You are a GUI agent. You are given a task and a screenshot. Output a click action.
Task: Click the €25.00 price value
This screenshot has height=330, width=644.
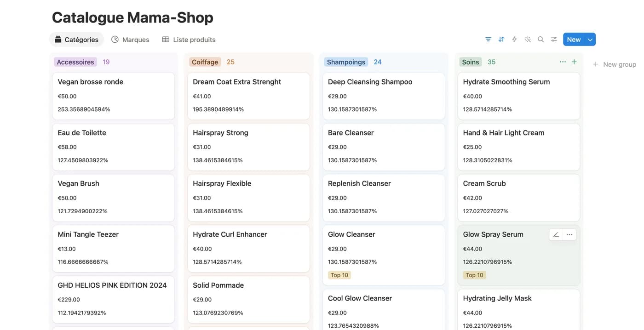(x=472, y=147)
